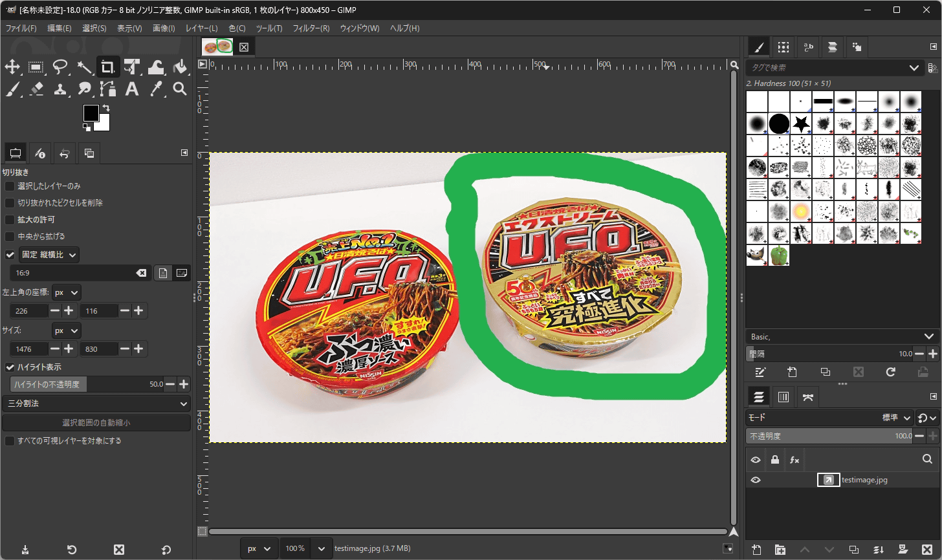Enable 選択したレイヤーのみ checkbox

10,186
